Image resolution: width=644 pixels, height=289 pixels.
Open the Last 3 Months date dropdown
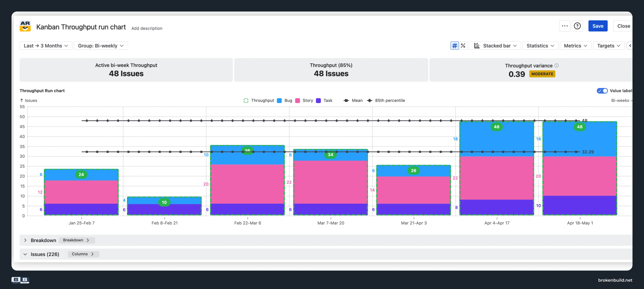(x=46, y=46)
